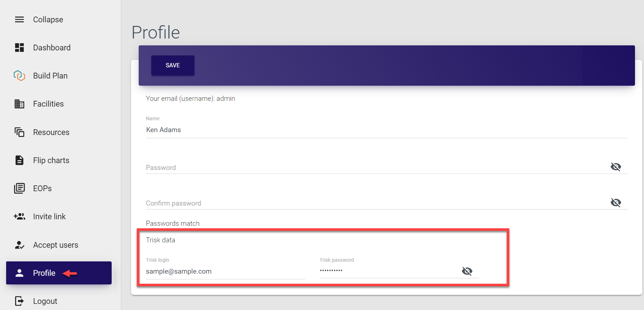Image resolution: width=644 pixels, height=310 pixels.
Task: Open the Profile menu item
Action: coord(44,273)
